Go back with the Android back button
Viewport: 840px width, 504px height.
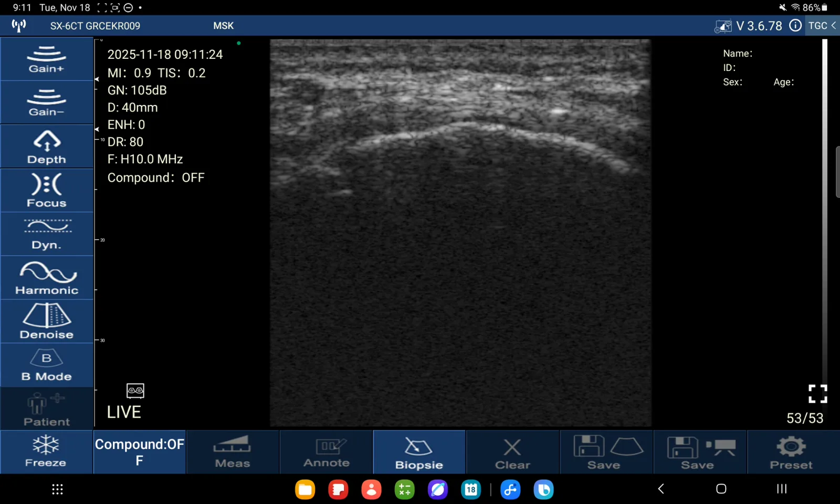661,489
